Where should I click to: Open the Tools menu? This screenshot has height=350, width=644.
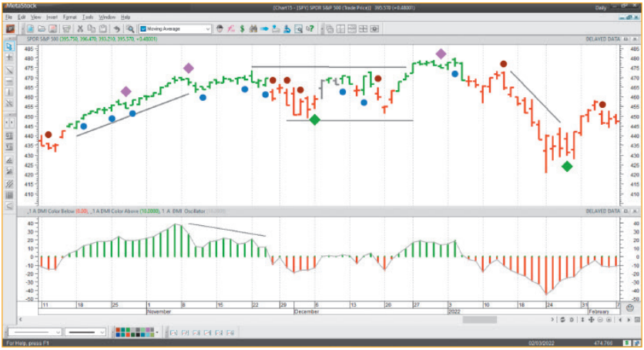pos(88,17)
